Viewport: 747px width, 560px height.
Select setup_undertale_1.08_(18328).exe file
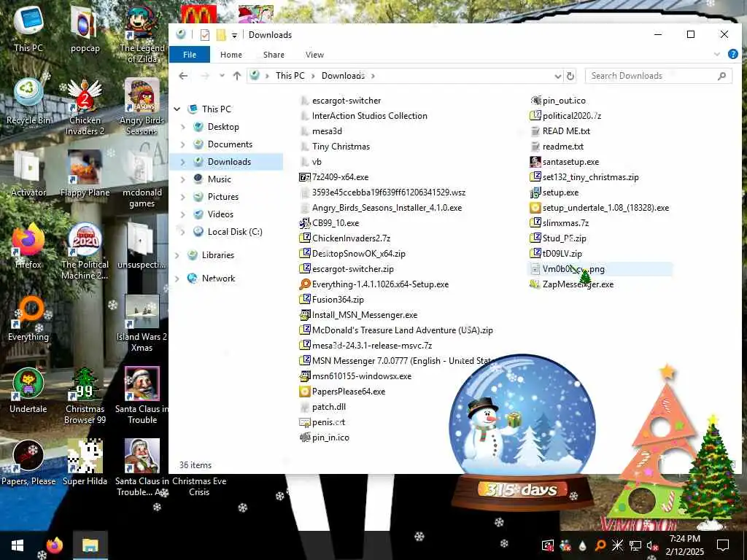coord(600,208)
